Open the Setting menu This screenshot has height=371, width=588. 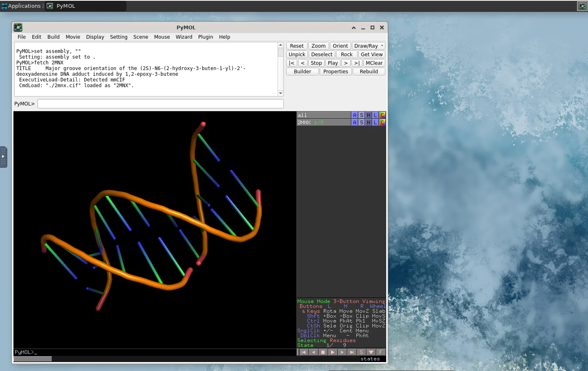[119, 37]
